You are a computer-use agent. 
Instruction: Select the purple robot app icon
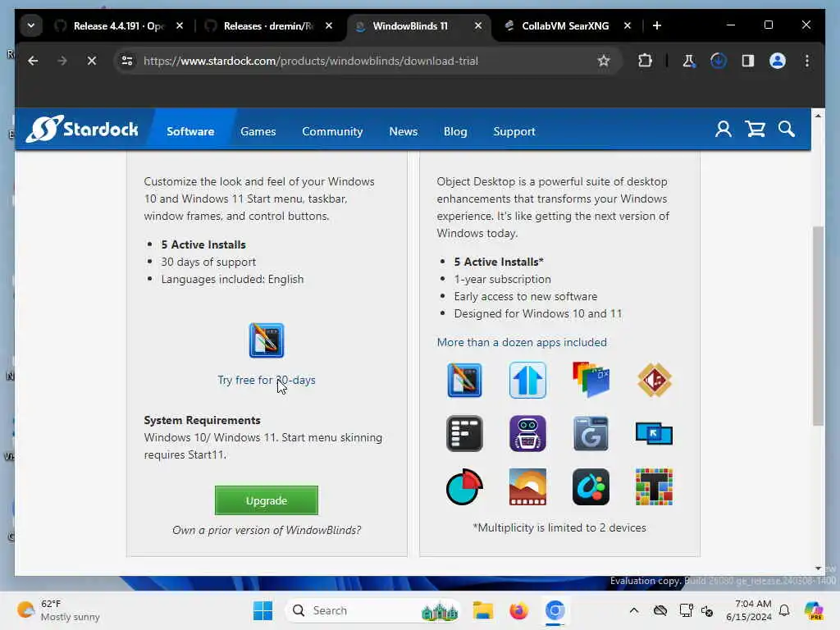[x=527, y=433]
